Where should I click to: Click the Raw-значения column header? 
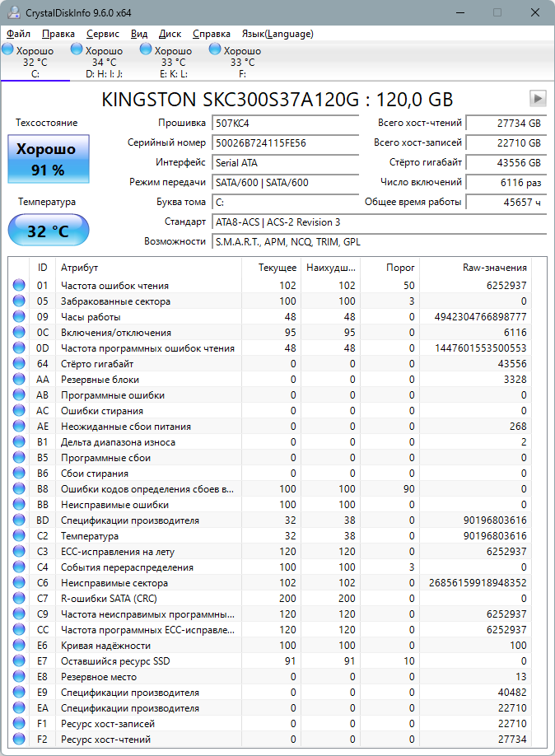click(x=494, y=268)
